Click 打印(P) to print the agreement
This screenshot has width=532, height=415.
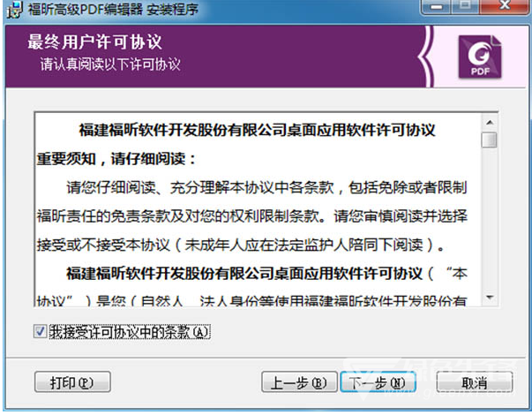(x=72, y=382)
